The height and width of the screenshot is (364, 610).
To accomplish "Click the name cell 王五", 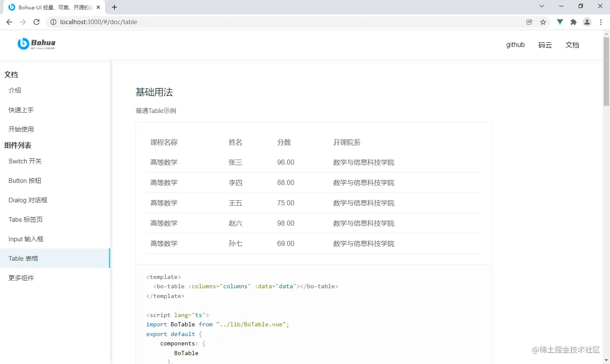I will [236, 203].
